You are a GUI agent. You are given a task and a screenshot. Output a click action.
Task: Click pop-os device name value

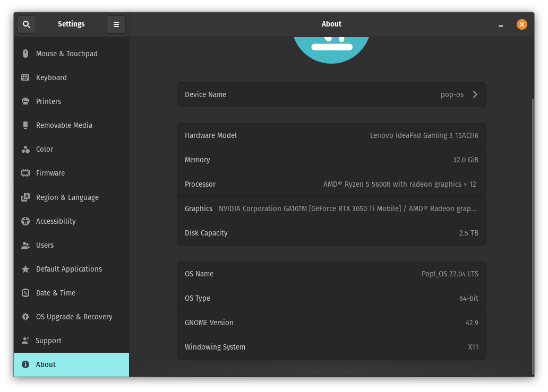(452, 94)
